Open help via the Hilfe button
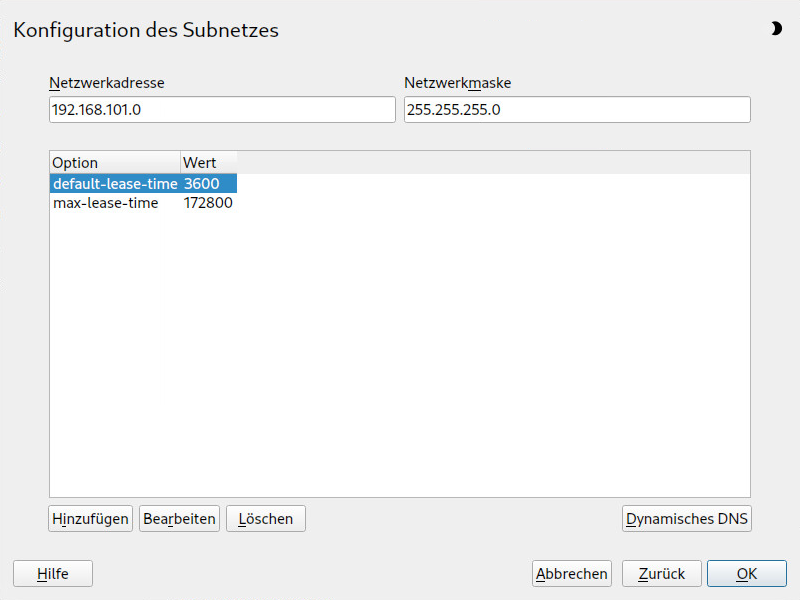Screen dimensions: 800x600 point(53,574)
